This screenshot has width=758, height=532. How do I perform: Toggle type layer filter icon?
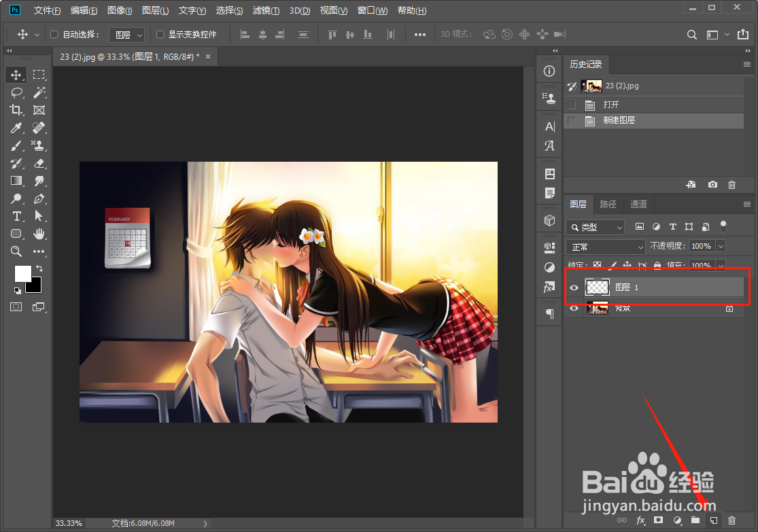click(x=672, y=227)
